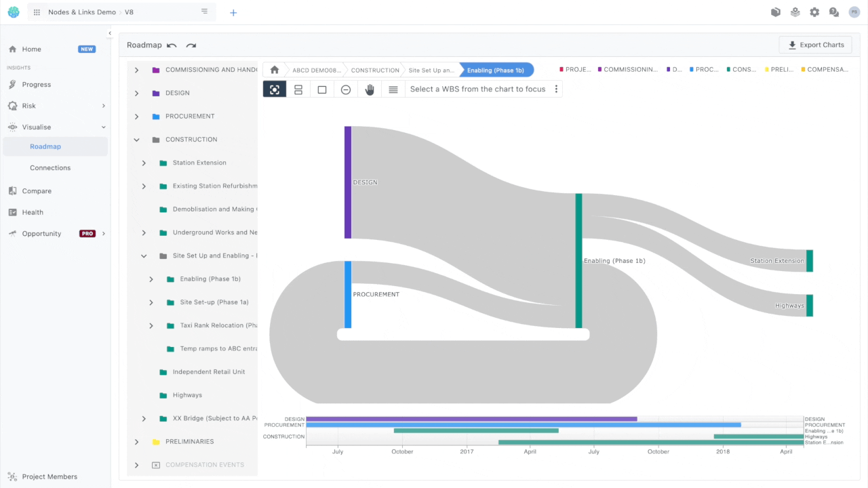Open Connections in the sidebar

point(50,168)
